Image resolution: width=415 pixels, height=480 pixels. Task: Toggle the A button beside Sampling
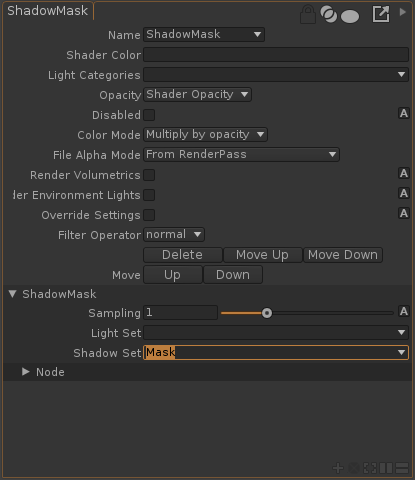404,311
